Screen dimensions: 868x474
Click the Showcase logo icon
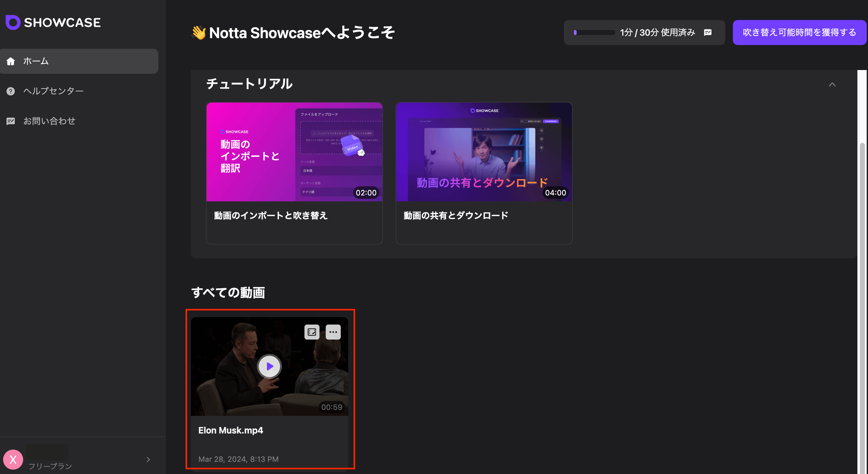tap(13, 23)
